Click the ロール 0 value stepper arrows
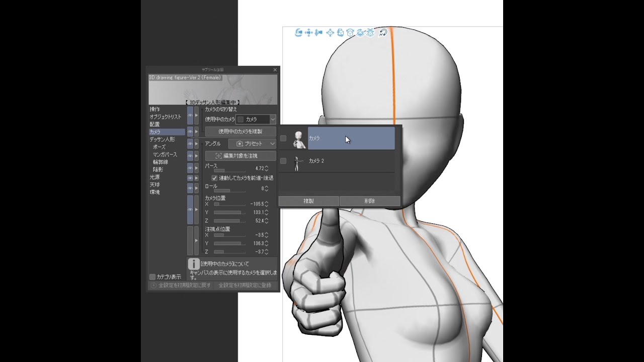644x362 pixels. (x=267, y=189)
